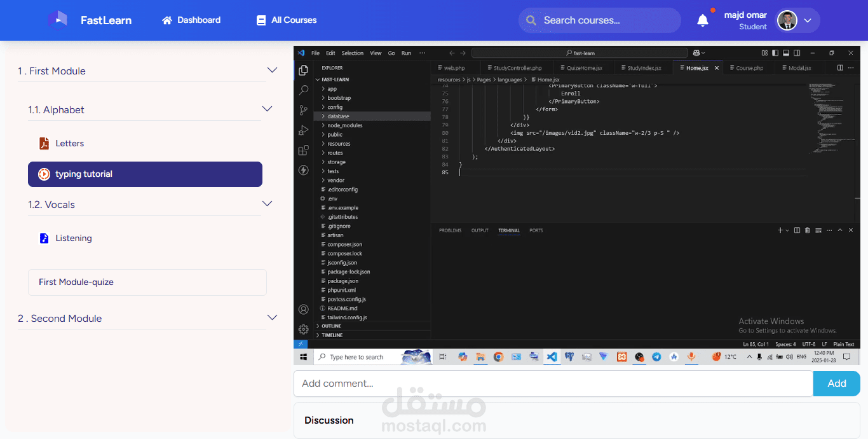Go back with VS Code back arrow
This screenshot has width=868, height=444.
click(452, 53)
